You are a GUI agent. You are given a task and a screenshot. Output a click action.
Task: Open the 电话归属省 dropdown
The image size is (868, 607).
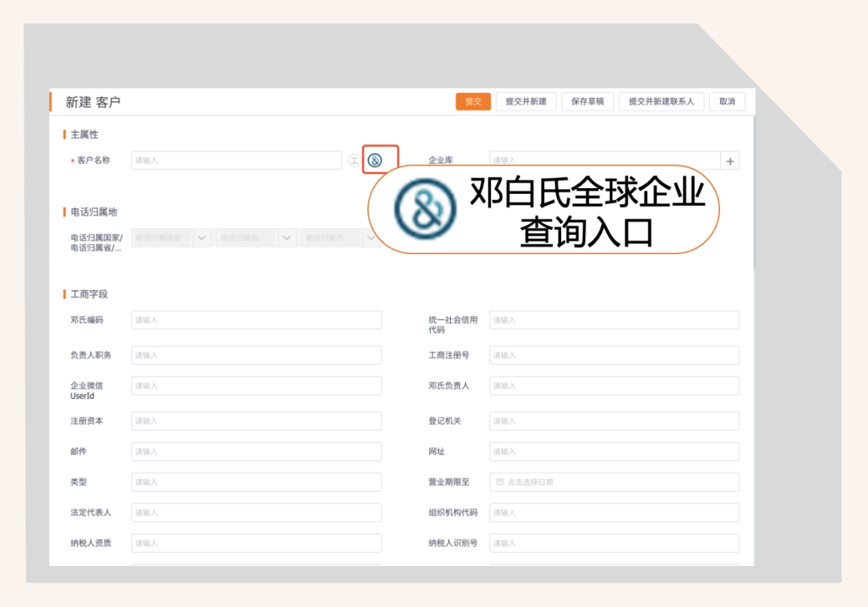click(256, 238)
